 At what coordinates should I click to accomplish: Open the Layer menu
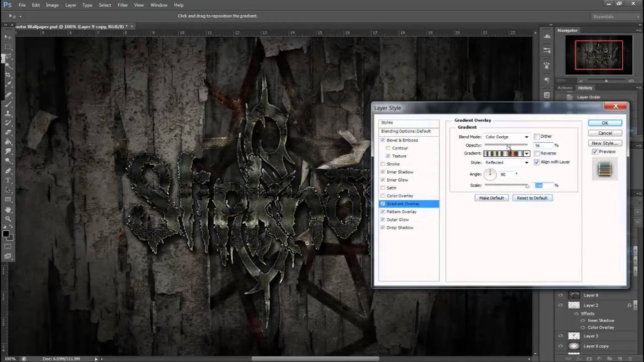pos(70,5)
